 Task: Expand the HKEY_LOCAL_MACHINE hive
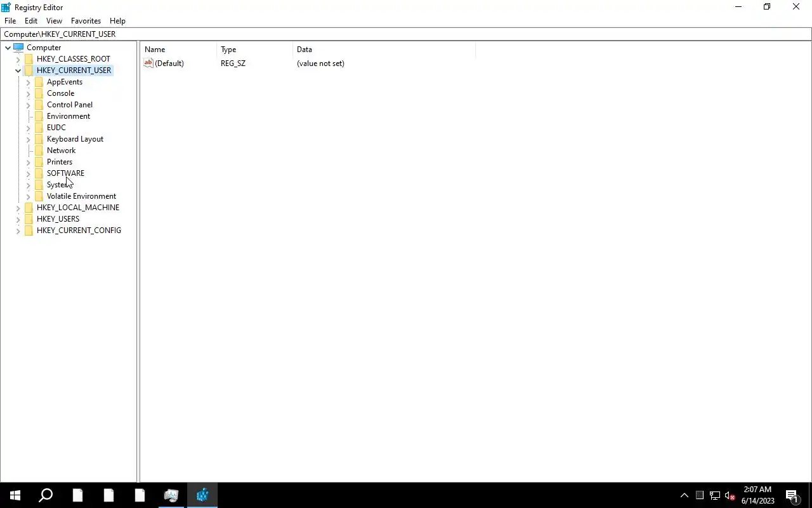18,208
